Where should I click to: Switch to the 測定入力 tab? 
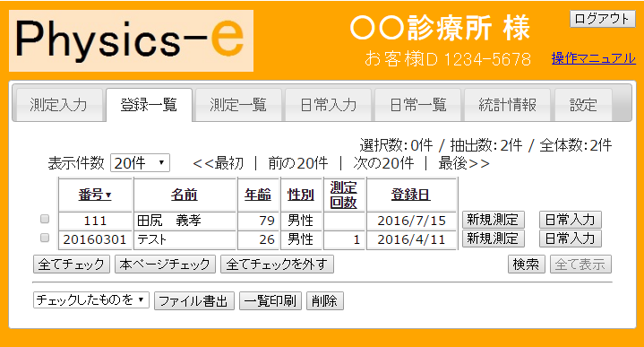pyautogui.click(x=58, y=105)
